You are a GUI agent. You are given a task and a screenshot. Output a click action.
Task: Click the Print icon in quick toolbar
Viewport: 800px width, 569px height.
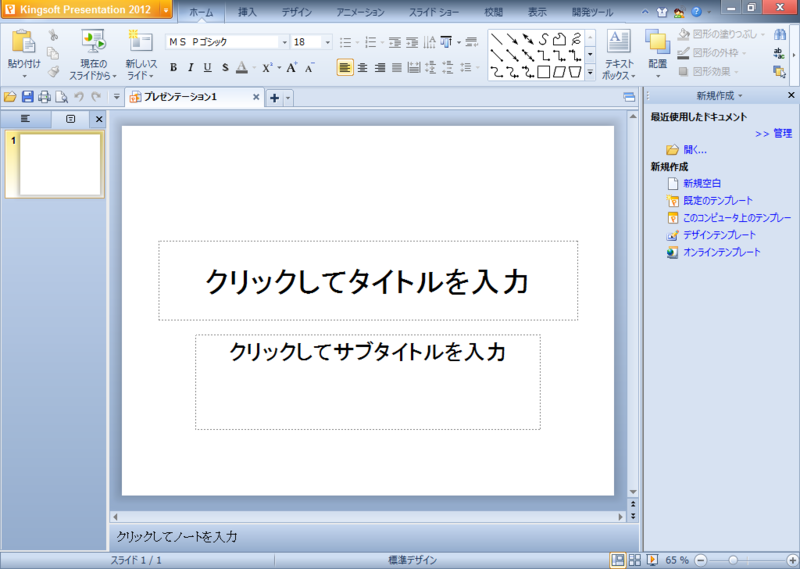coord(44,97)
